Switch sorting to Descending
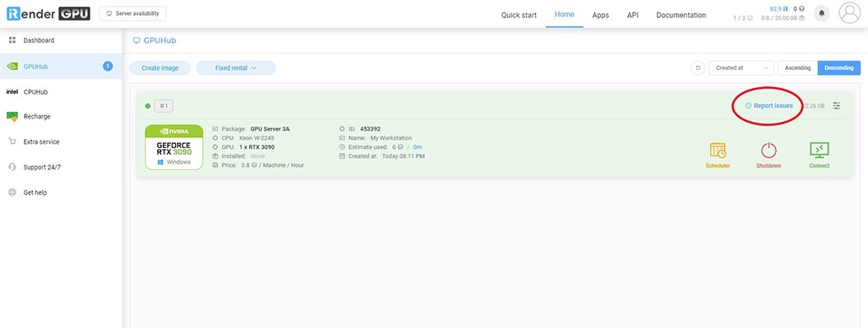Viewport: 868px width, 328px height. click(x=839, y=68)
